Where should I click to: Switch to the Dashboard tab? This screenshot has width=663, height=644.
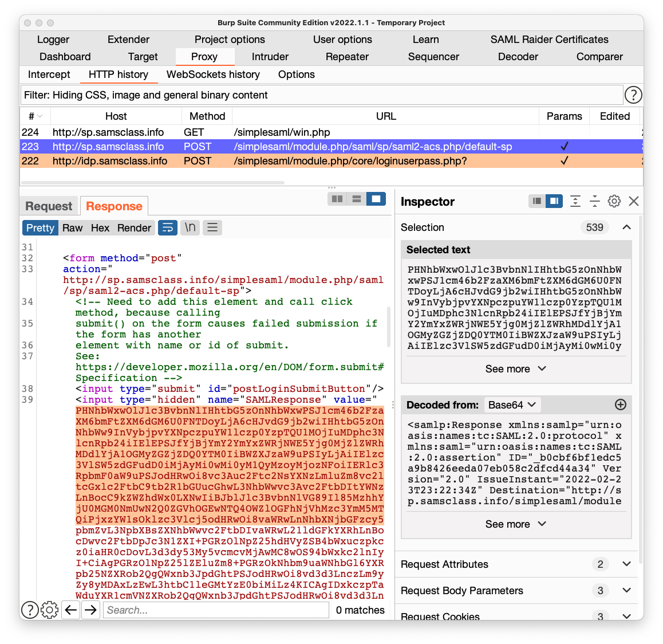tap(65, 57)
